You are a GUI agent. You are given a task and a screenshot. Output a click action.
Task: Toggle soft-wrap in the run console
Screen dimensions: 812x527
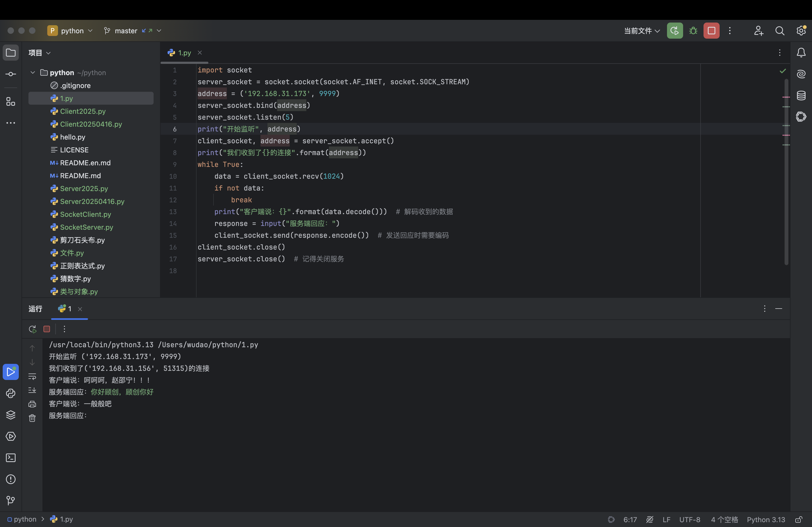32,376
